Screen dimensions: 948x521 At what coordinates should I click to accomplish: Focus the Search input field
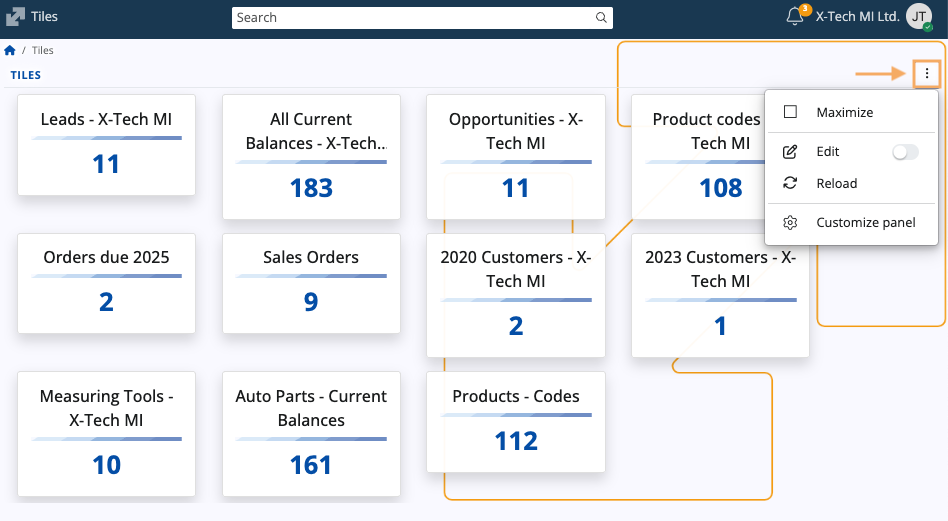[x=410, y=18]
